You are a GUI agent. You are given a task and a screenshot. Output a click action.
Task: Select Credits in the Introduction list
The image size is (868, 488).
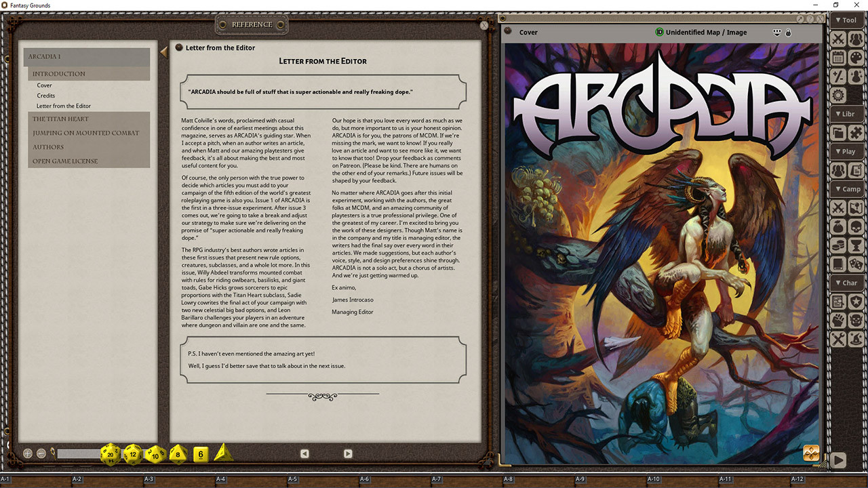[46, 96]
